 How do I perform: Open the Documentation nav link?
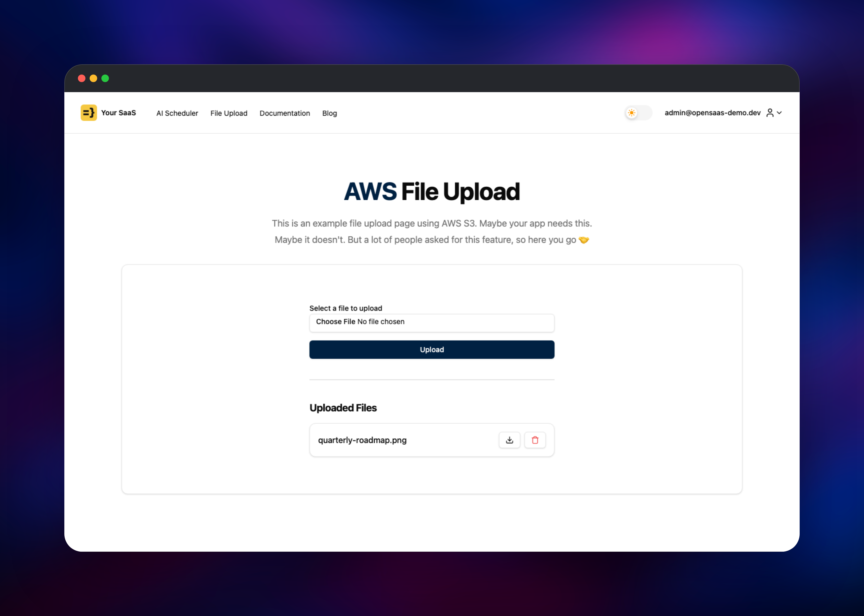click(284, 113)
